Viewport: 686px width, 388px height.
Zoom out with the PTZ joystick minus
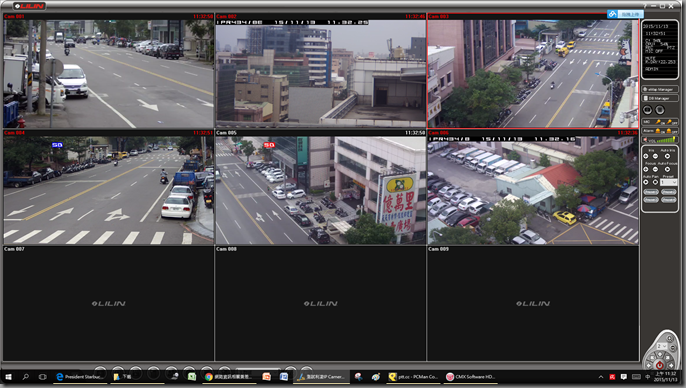[x=672, y=348]
